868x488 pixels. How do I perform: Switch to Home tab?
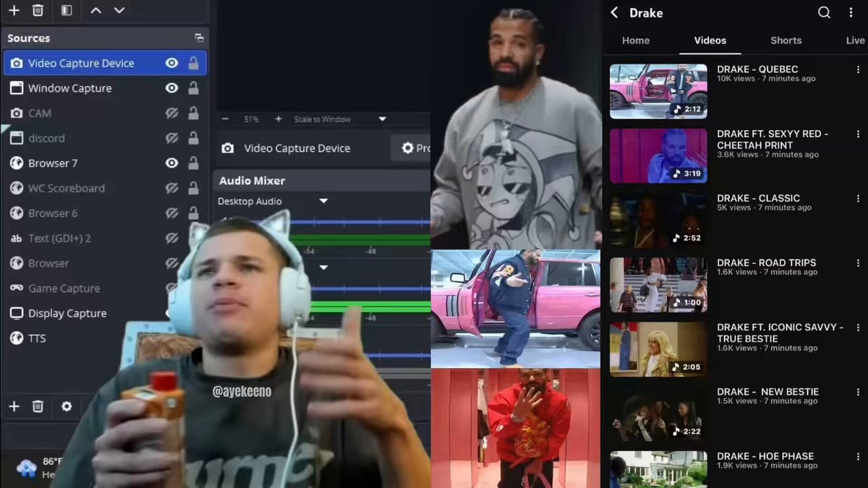[636, 40]
